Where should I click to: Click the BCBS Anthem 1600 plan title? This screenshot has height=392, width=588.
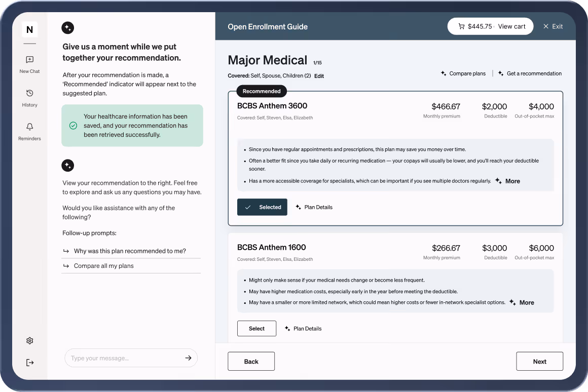272,247
